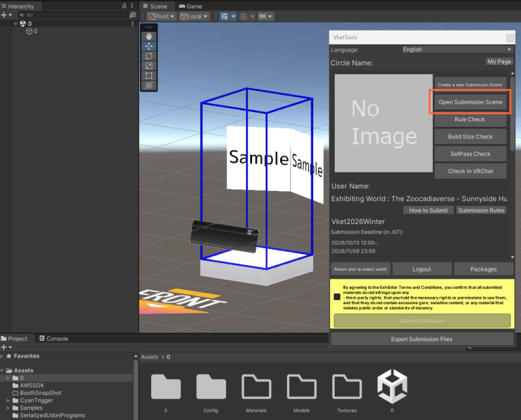The height and width of the screenshot is (420, 521).
Task: Select the 0 GameObject cube in Hierarchy
Action: pyautogui.click(x=32, y=31)
